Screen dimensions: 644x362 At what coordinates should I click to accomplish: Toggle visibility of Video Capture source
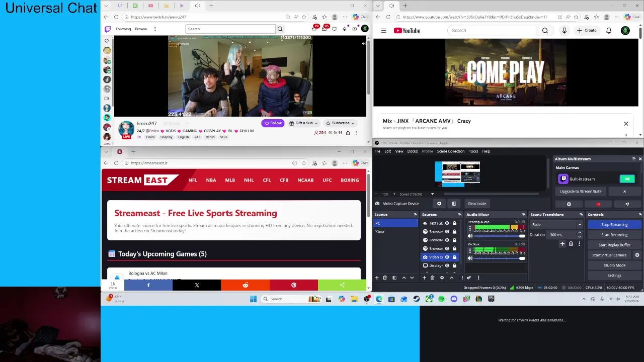[x=447, y=257]
